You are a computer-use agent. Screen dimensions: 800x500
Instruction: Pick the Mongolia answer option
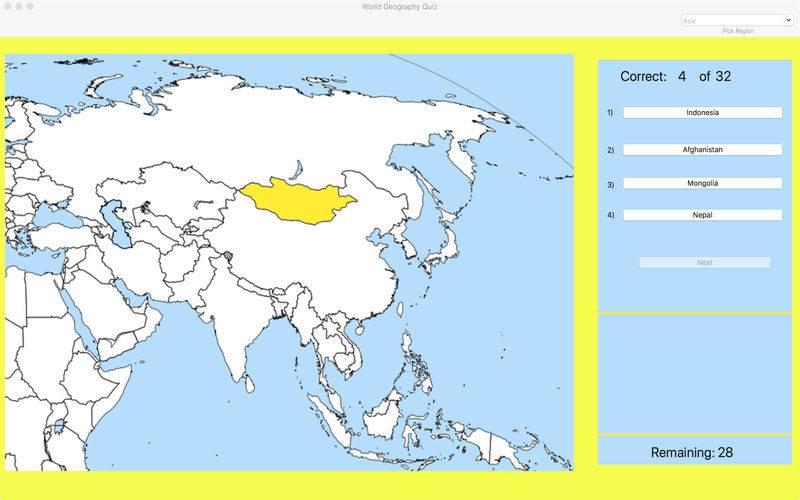click(702, 183)
